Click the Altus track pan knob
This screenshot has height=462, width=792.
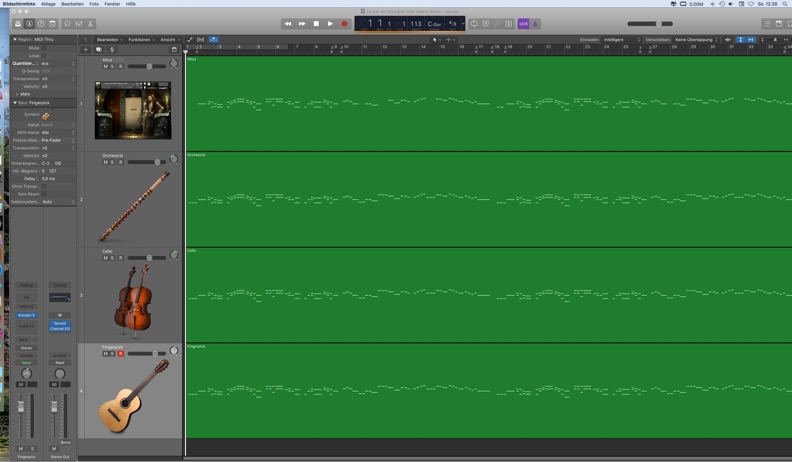click(174, 63)
